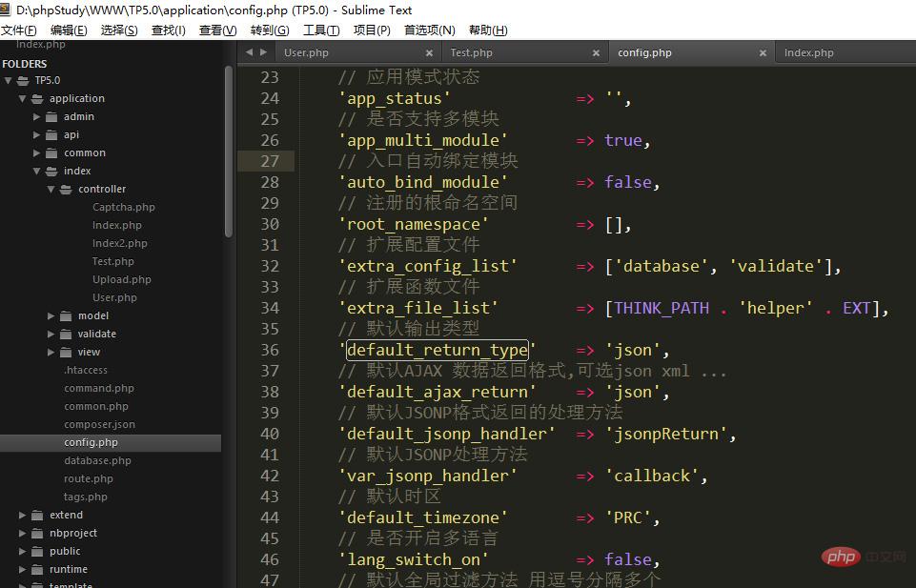Collapse the index folder
916x588 pixels.
pyautogui.click(x=37, y=172)
